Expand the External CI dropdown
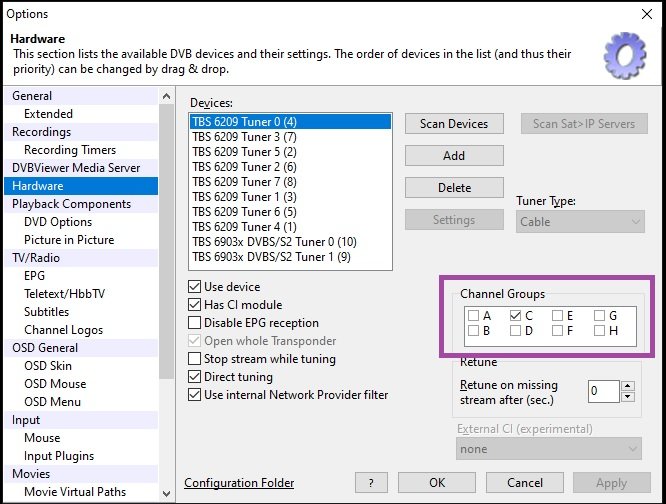The height and width of the screenshot is (504, 666). (548, 449)
